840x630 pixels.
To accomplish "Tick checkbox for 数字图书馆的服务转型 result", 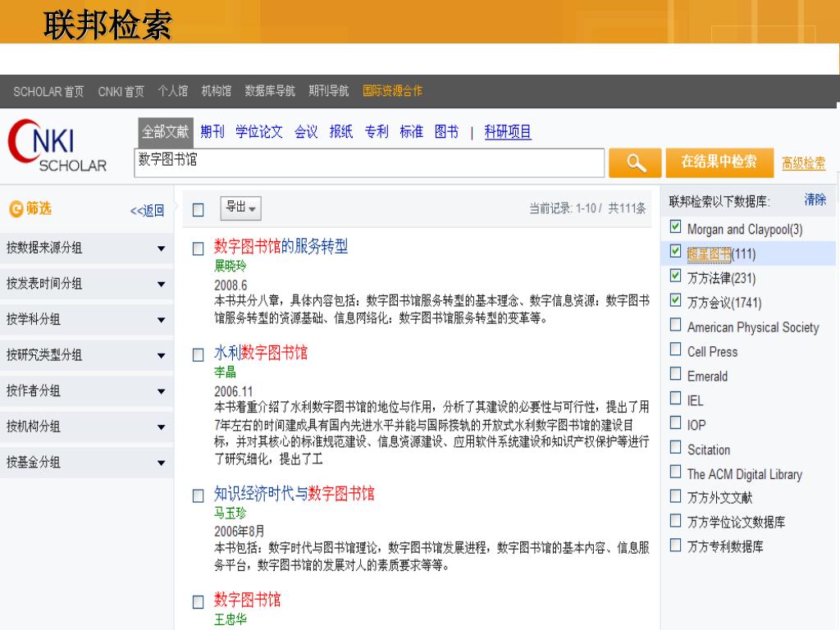I will pos(199,249).
